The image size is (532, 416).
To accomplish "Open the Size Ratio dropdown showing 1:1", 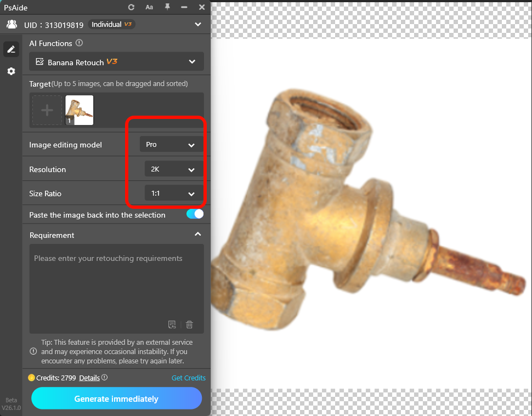I will click(x=173, y=193).
